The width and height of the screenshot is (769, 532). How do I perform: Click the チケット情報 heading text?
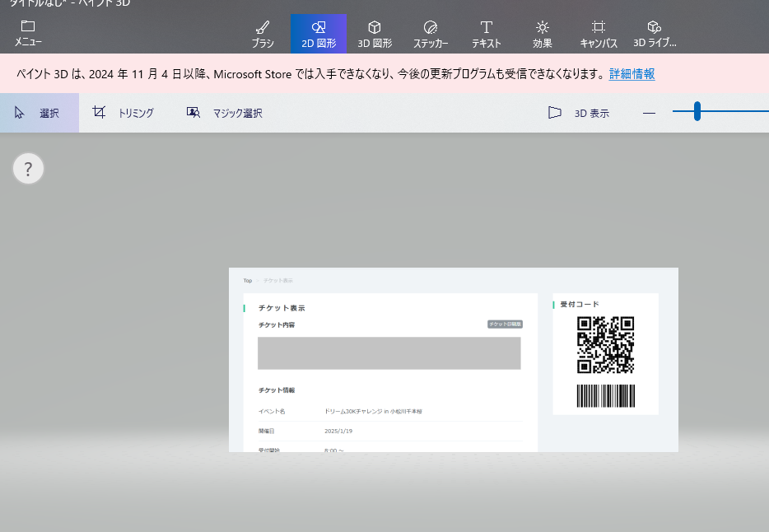(277, 390)
